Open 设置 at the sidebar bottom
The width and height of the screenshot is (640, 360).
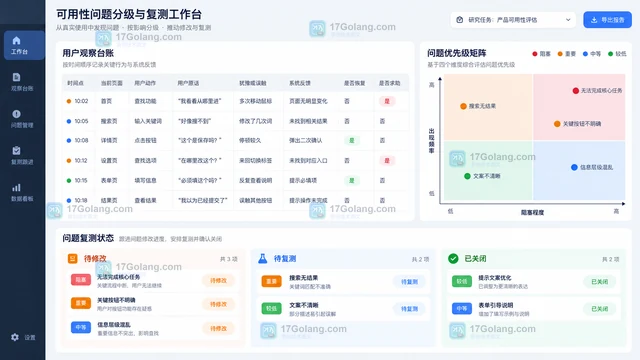tap(23, 338)
